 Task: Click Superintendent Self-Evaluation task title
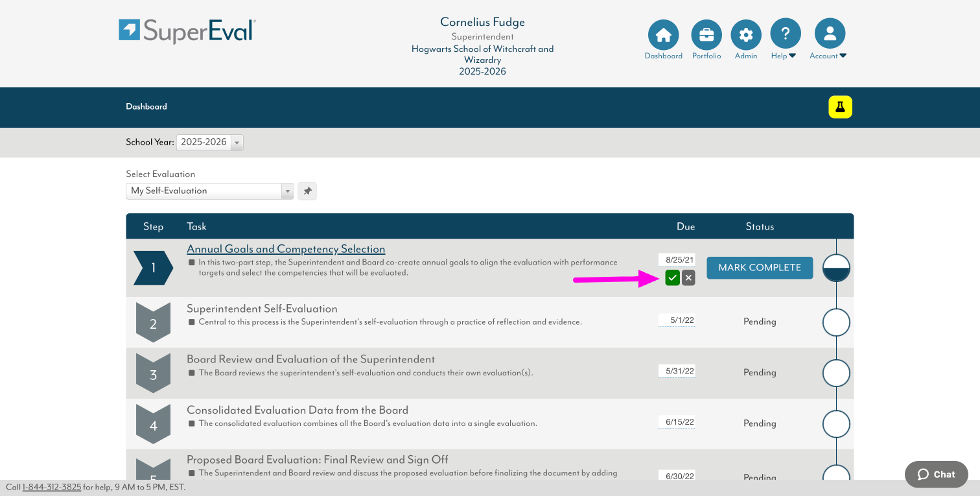coord(262,309)
